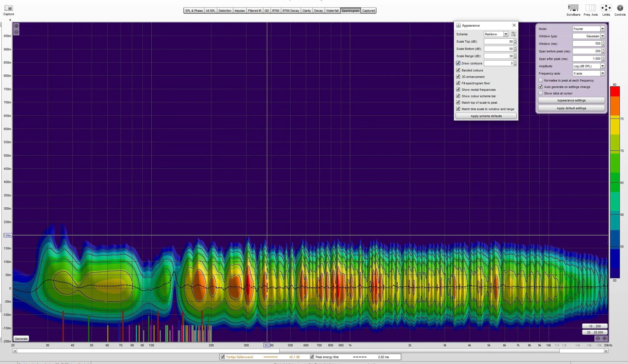Zoom out horizontally with bottom-right minus icon
Image resolution: width=628 pixels, height=364 pixels.
(x=598, y=338)
